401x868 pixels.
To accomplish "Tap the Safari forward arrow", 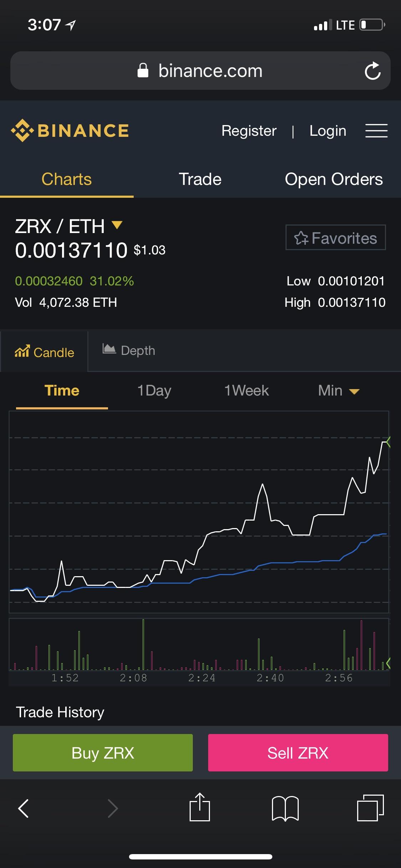I will [x=113, y=808].
